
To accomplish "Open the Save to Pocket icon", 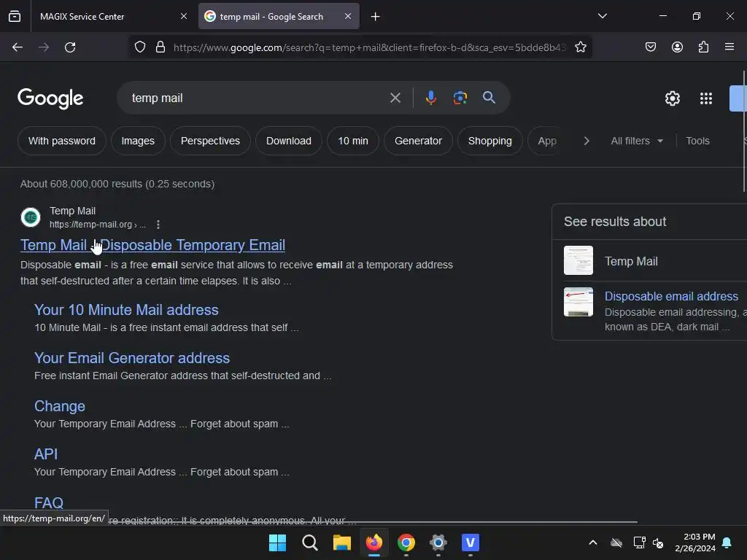I will point(651,47).
